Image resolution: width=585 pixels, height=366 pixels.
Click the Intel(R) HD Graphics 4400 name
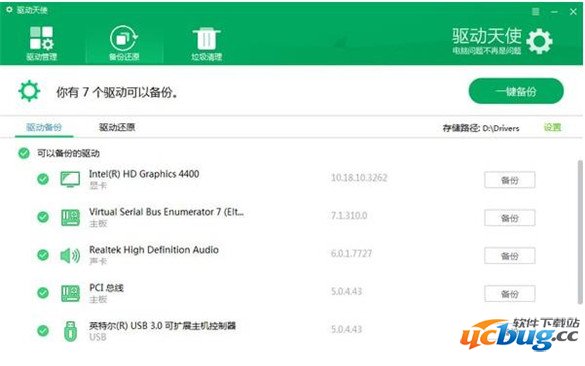[144, 174]
